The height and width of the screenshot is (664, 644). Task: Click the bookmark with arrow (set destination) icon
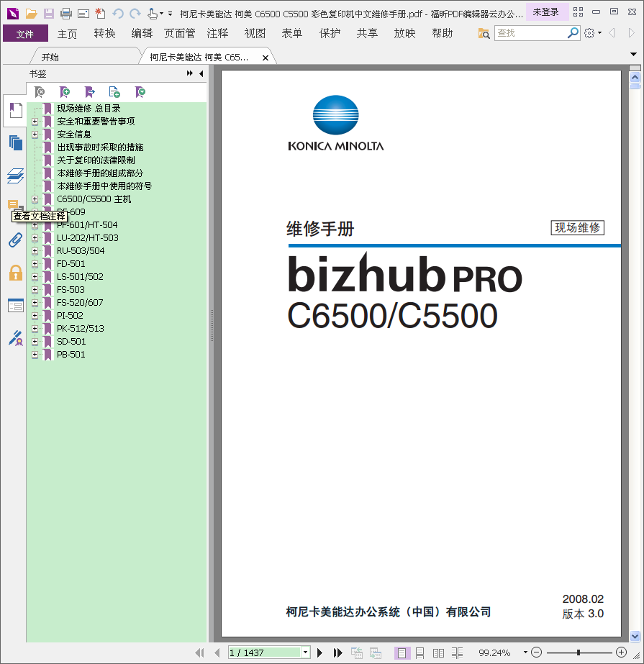89,91
